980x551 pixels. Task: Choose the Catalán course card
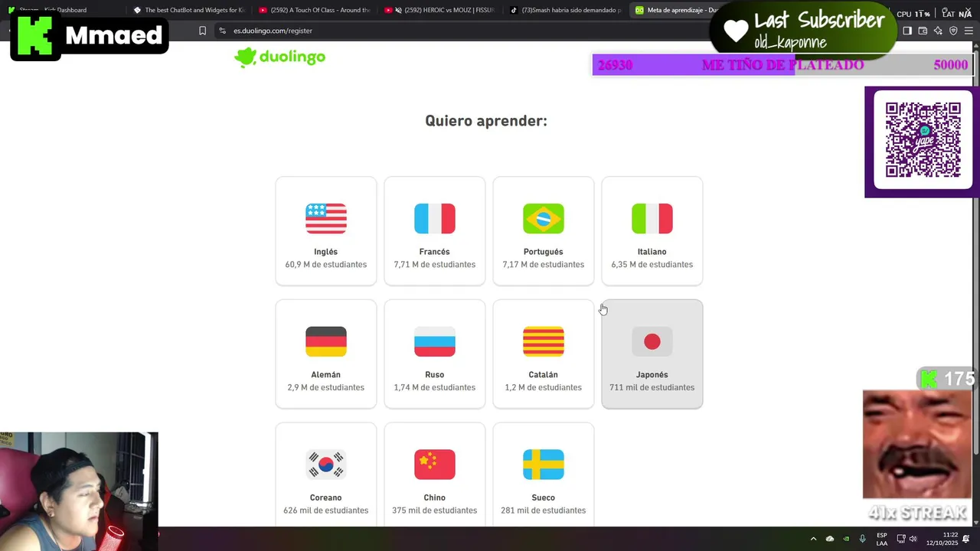(544, 354)
